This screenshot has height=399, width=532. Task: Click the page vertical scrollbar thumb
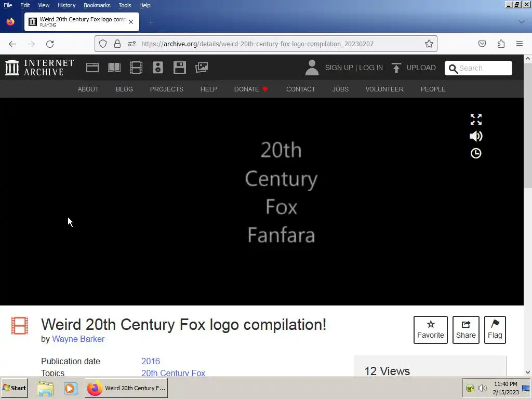coord(528,125)
